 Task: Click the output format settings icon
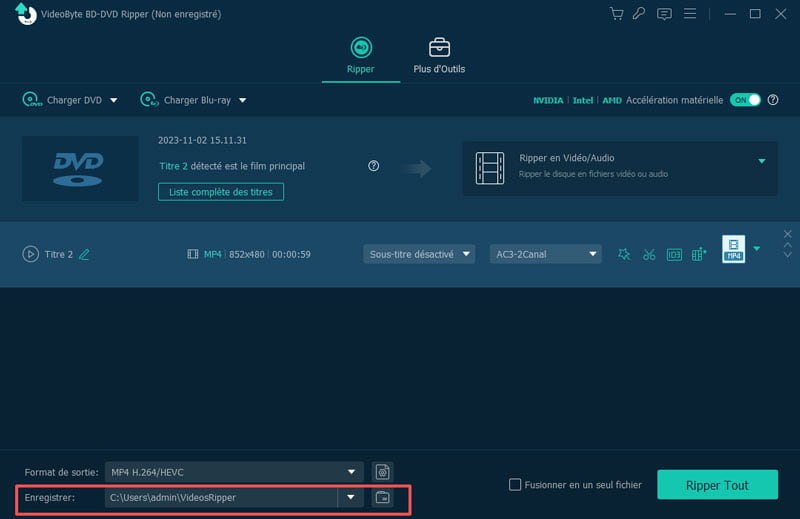(x=381, y=472)
